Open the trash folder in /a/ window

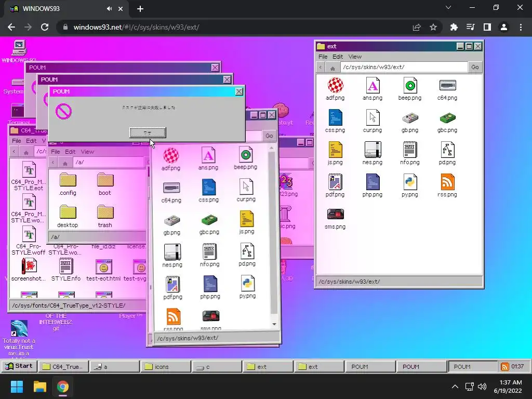[105, 217]
